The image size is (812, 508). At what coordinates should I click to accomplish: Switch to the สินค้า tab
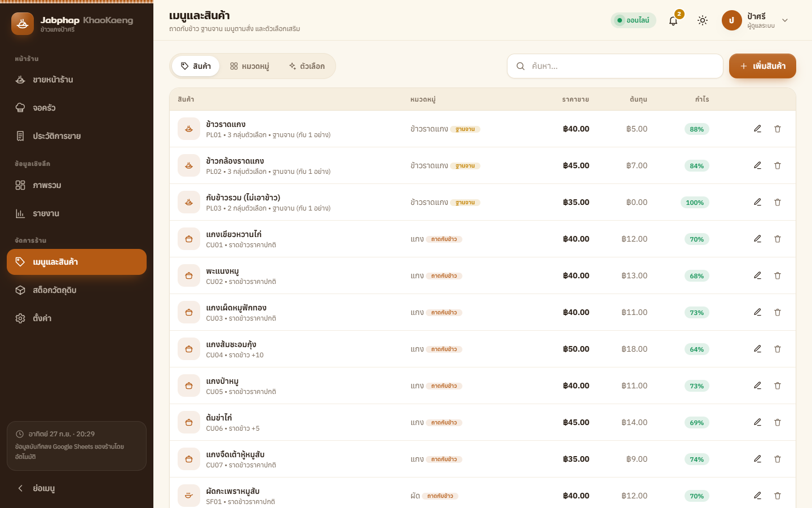coord(196,66)
